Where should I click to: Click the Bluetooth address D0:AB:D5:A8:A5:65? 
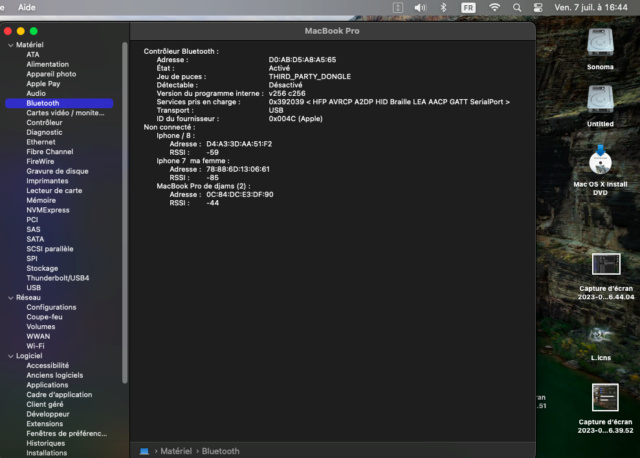coord(302,60)
